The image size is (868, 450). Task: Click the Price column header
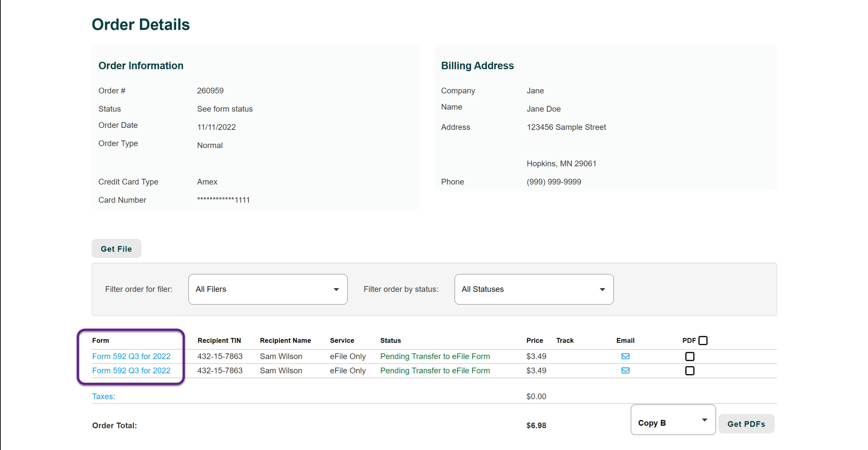coord(534,340)
